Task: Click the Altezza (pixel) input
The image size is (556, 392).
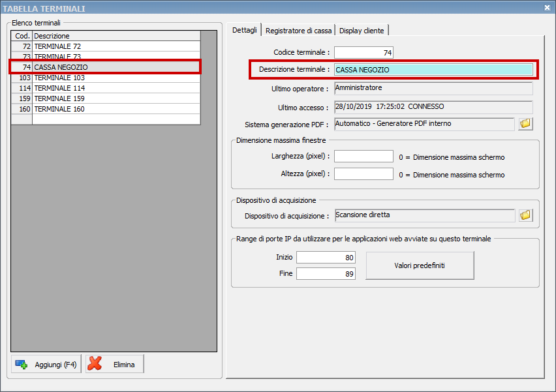Action: pos(363,173)
